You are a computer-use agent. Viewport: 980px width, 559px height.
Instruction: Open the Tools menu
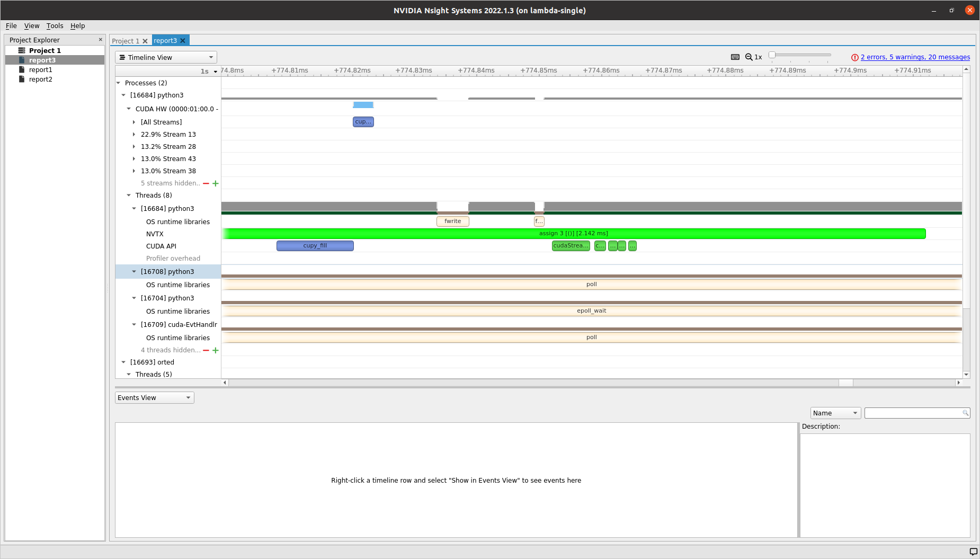click(x=55, y=25)
